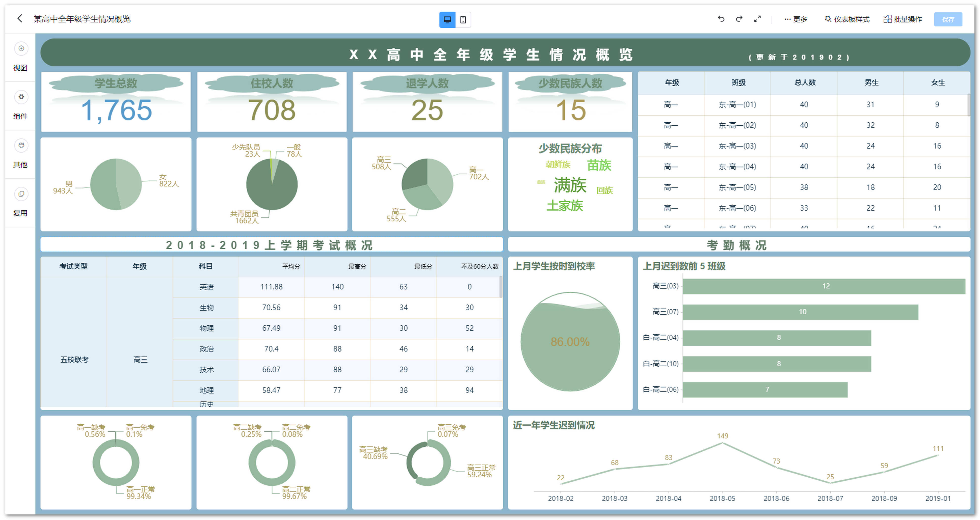Screen dimensions: 980x520
Task: Click the 2019-01 data point 111
Action: pos(938,455)
